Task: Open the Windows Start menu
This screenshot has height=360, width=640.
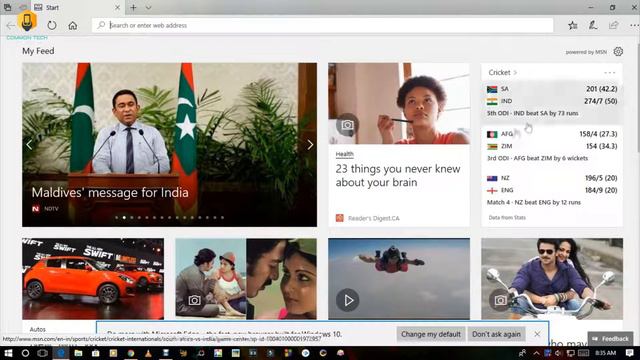Action: (x=8, y=353)
